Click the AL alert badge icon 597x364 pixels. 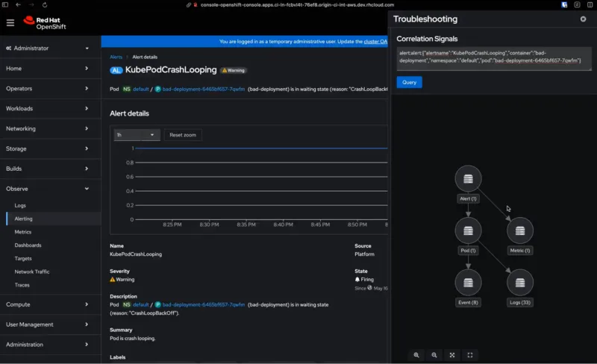click(116, 70)
